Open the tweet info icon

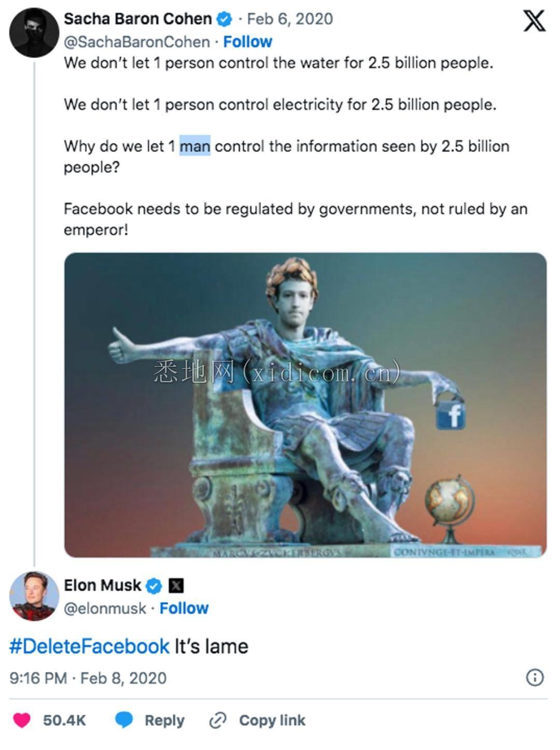pos(535,678)
